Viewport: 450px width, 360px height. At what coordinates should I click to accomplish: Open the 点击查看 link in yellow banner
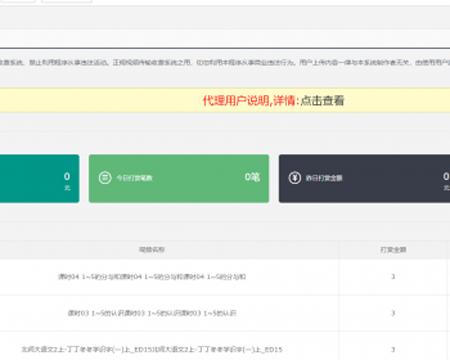[x=322, y=100]
